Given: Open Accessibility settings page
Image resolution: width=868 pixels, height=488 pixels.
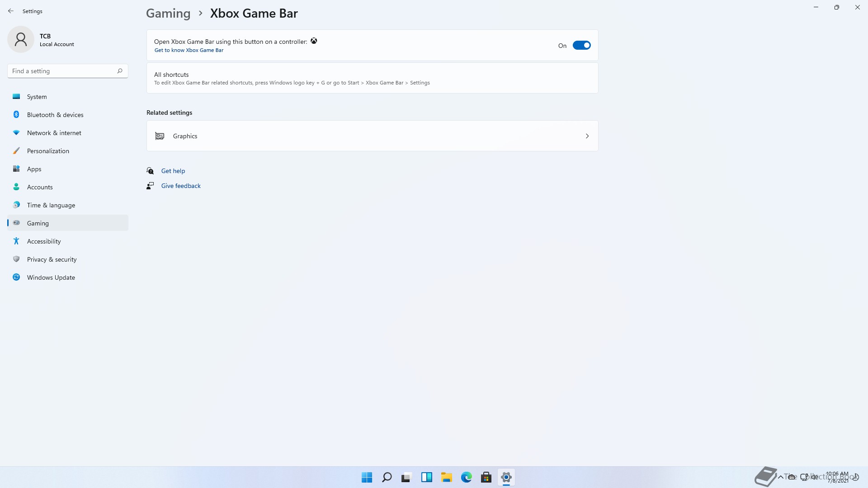Looking at the screenshot, I should pyautogui.click(x=68, y=241).
